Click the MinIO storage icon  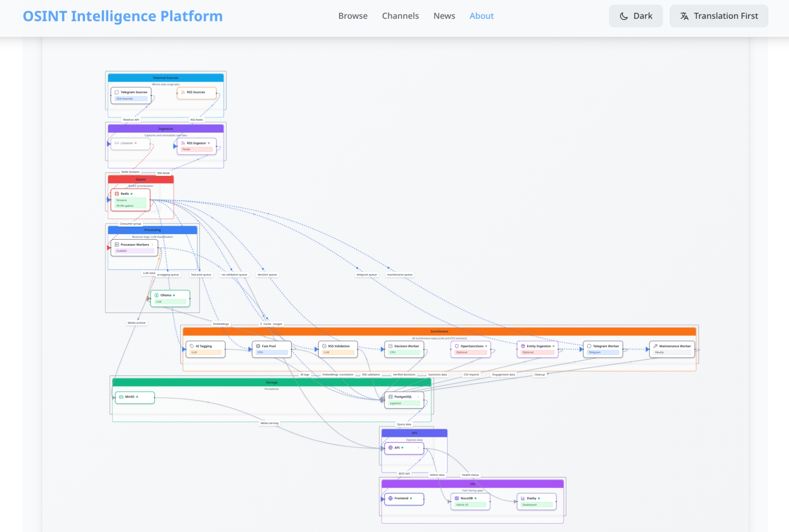coord(121,397)
